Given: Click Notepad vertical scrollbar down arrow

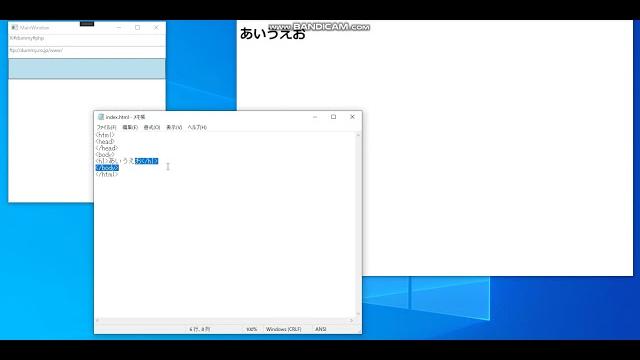Looking at the screenshot, I should coord(358,314).
